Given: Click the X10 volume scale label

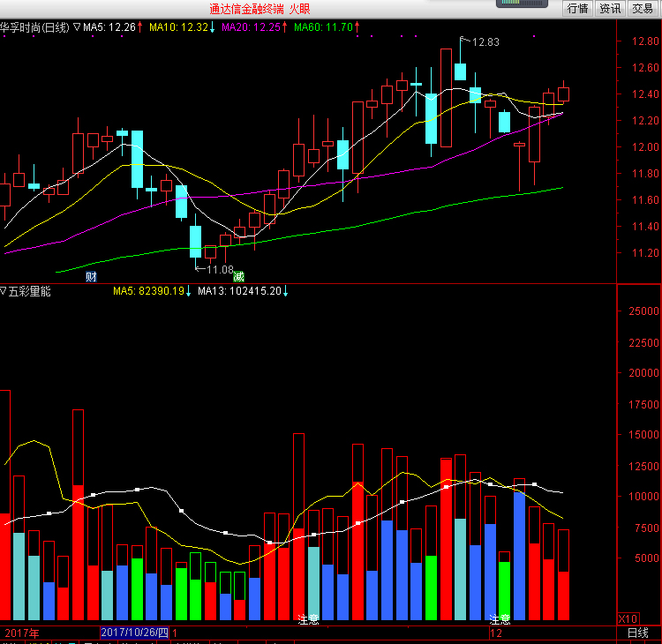Looking at the screenshot, I should [628, 618].
